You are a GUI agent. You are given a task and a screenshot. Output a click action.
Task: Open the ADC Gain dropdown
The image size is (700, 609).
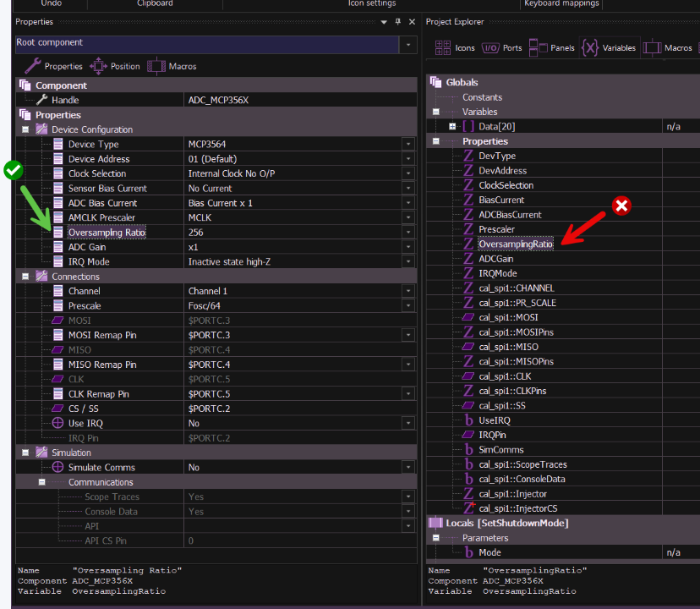(x=408, y=247)
